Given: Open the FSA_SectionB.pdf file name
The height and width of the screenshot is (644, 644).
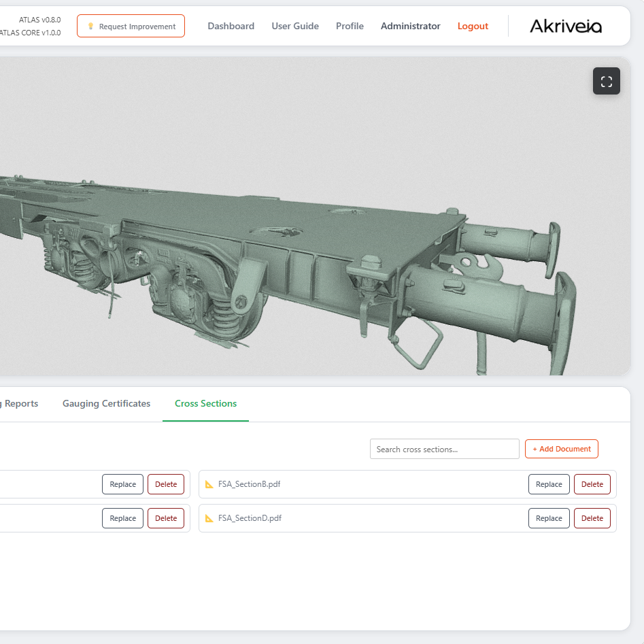Looking at the screenshot, I should 250,484.
